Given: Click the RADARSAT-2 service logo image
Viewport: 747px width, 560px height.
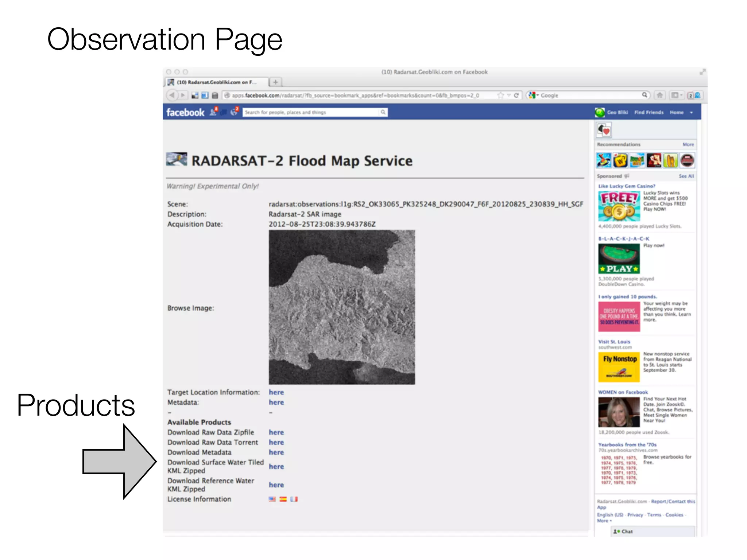Looking at the screenshot, I should click(x=177, y=159).
